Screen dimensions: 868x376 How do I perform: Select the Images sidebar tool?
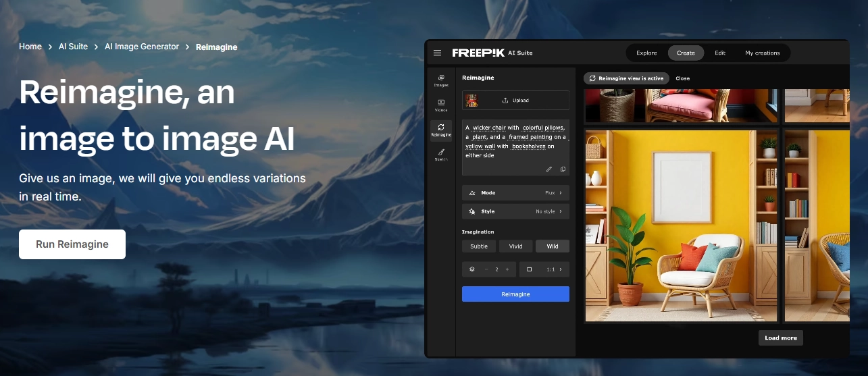tap(441, 80)
